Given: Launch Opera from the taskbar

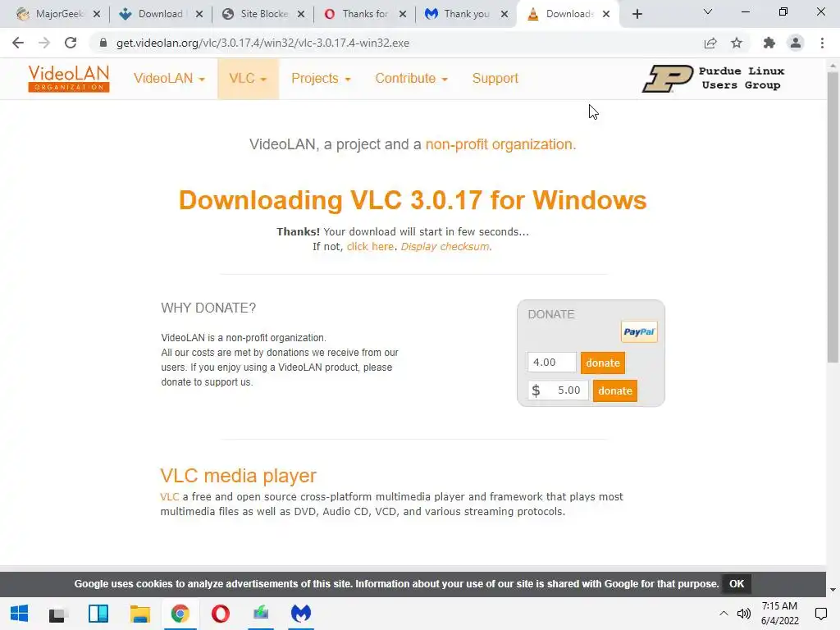Looking at the screenshot, I should [x=220, y=614].
